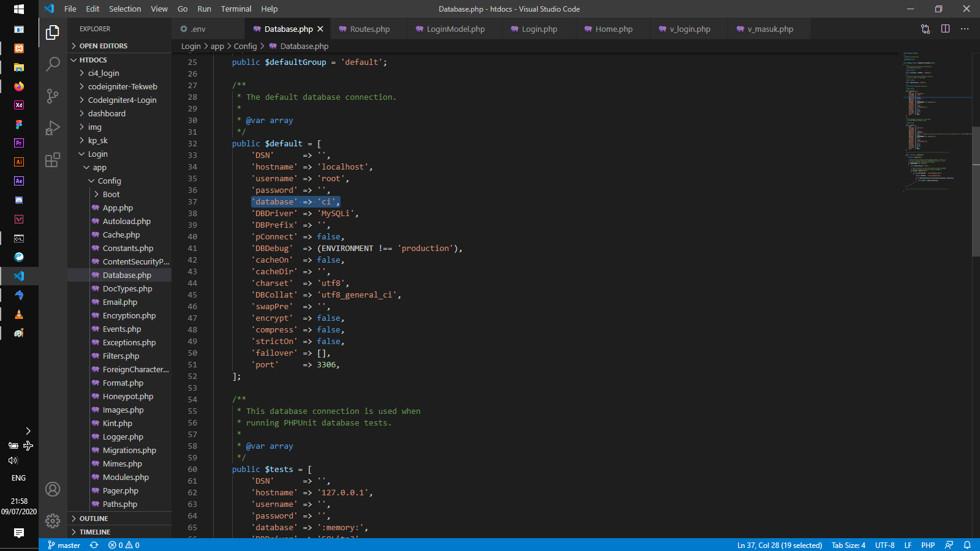980x551 pixels.
Task: Click the Split Editor icon
Action: (946, 28)
